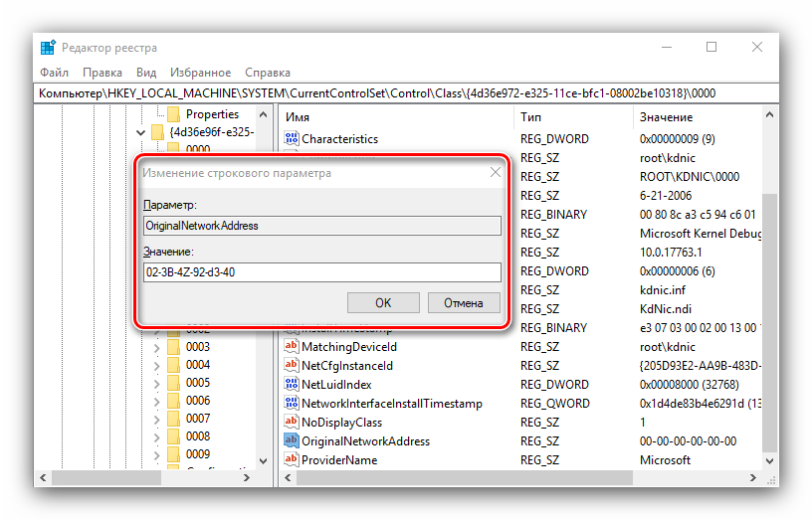Viewport: 812px width, 520px height.
Task: Confirm the edit with OK button
Action: click(x=383, y=302)
